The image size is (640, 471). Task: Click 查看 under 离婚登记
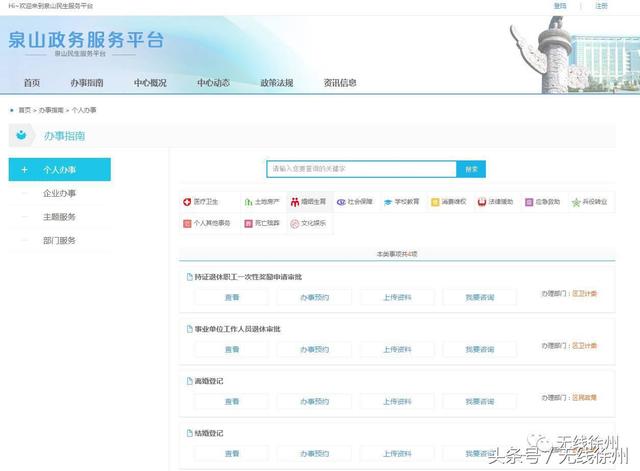(x=231, y=402)
